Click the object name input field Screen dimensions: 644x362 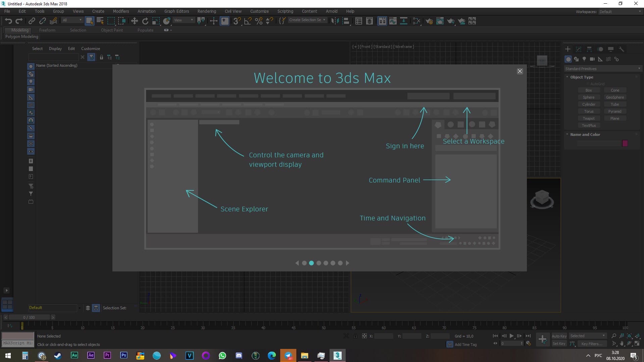pyautogui.click(x=599, y=143)
